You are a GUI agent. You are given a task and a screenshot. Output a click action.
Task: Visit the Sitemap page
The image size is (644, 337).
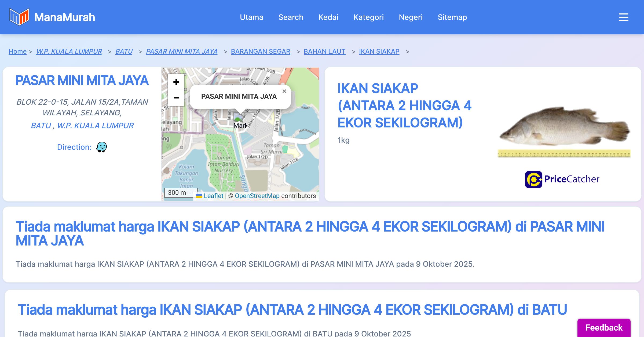tap(452, 17)
